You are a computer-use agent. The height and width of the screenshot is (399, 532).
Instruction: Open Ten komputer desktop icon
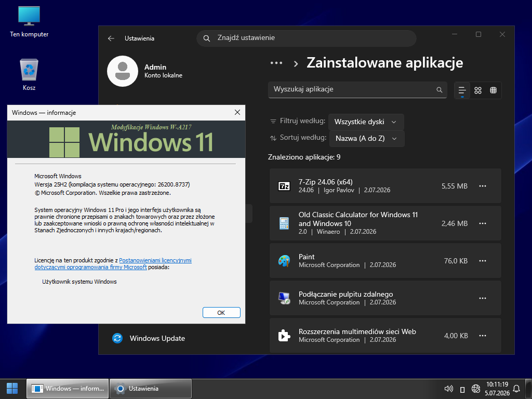(29, 21)
